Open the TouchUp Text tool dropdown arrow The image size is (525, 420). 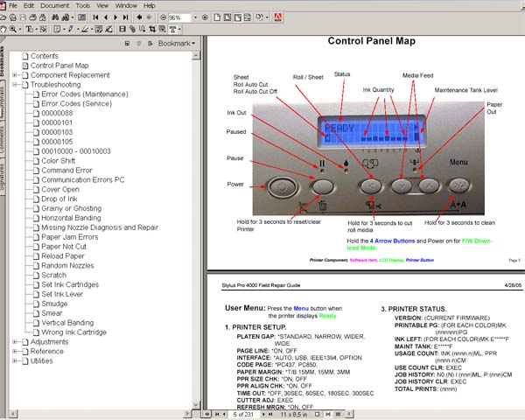pyautogui.click(x=179, y=30)
